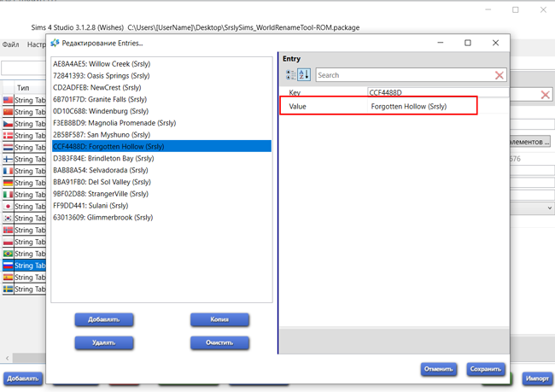Click Отменить to cancel editing

[439, 369]
